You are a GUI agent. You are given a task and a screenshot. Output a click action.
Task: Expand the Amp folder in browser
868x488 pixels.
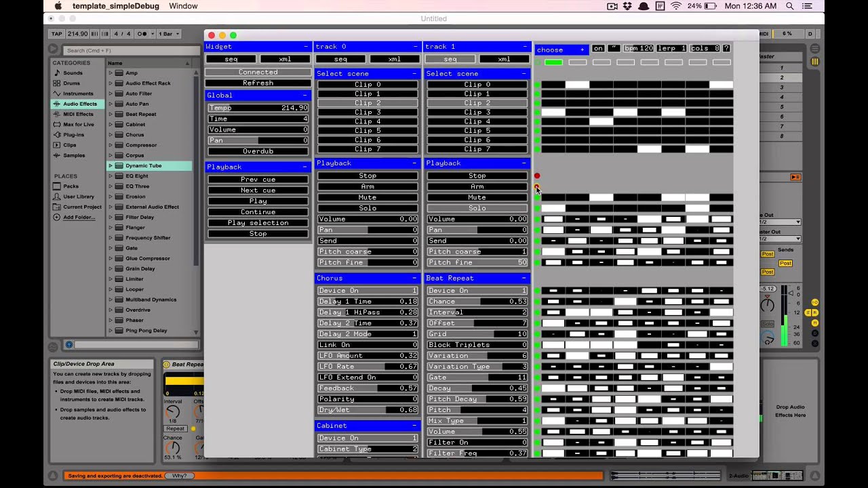point(111,73)
